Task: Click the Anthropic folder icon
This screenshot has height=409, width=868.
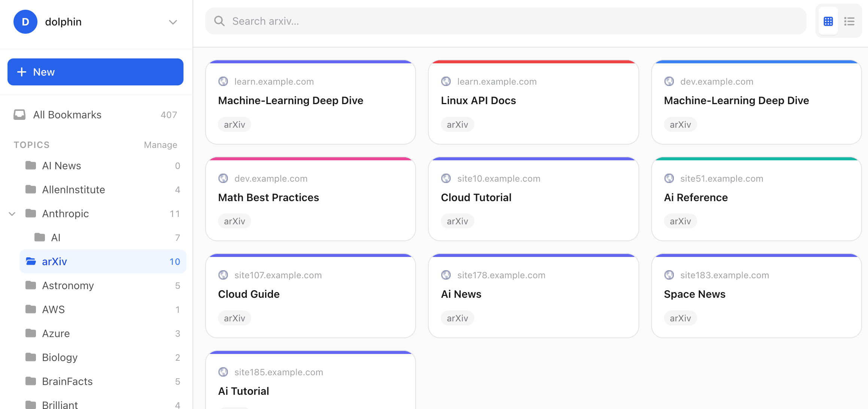Action: point(31,213)
